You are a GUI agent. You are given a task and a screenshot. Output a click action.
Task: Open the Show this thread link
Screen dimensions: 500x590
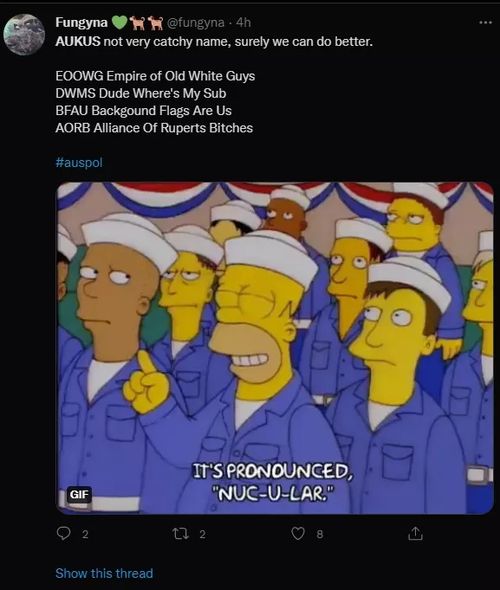(x=104, y=573)
